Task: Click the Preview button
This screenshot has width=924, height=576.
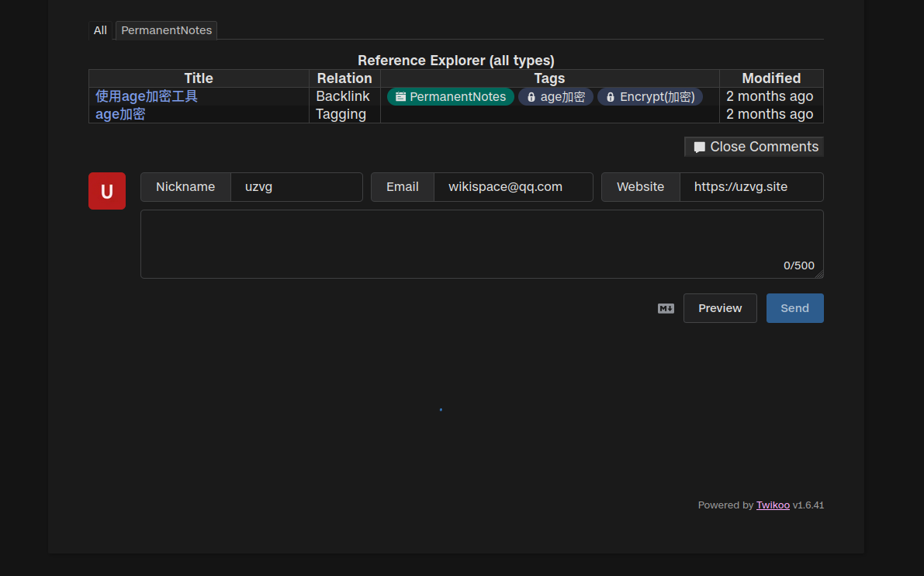Action: [x=720, y=308]
